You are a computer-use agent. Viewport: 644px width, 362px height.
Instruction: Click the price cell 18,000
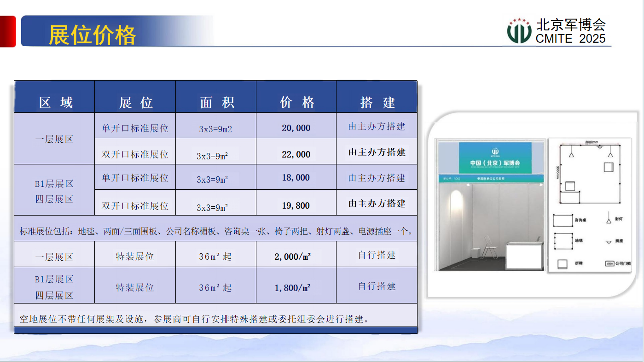(296, 178)
